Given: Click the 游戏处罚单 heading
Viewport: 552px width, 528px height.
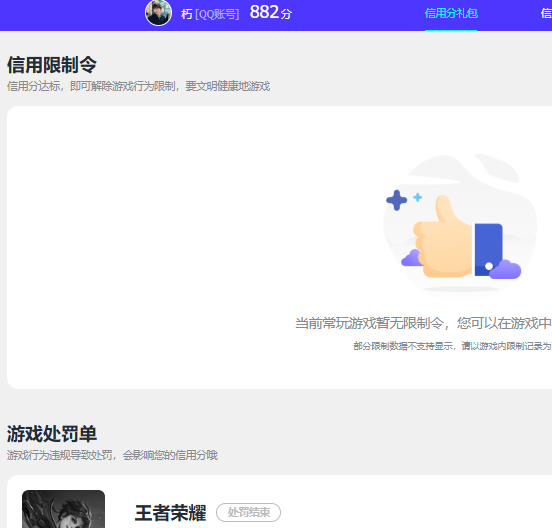Looking at the screenshot, I should coord(52,434).
